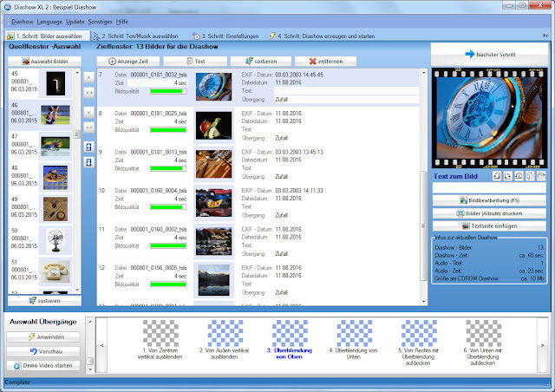Rotate the preview image left
Image resolution: width=555 pixels, height=392 pixels.
click(x=497, y=176)
